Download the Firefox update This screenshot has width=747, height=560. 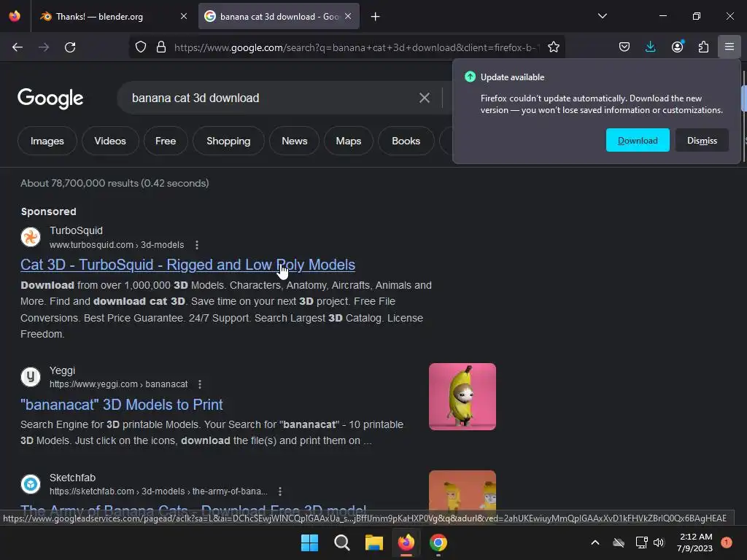[638, 141]
